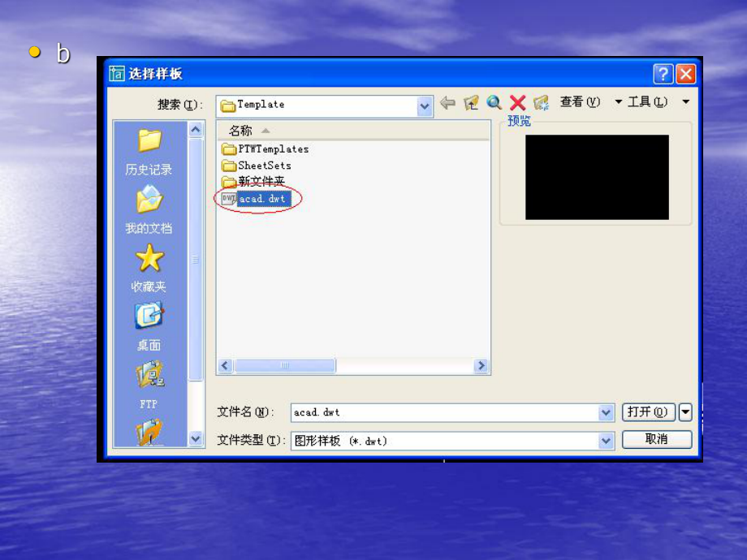Viewport: 747px width, 560px height.
Task: Click the Search the Web magnifier icon
Action: pyautogui.click(x=494, y=103)
